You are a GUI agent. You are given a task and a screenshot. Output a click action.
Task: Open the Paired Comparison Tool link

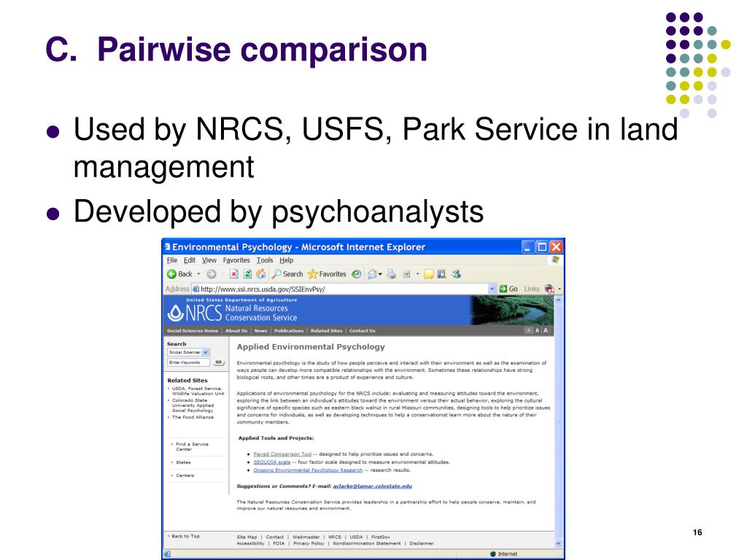click(282, 454)
